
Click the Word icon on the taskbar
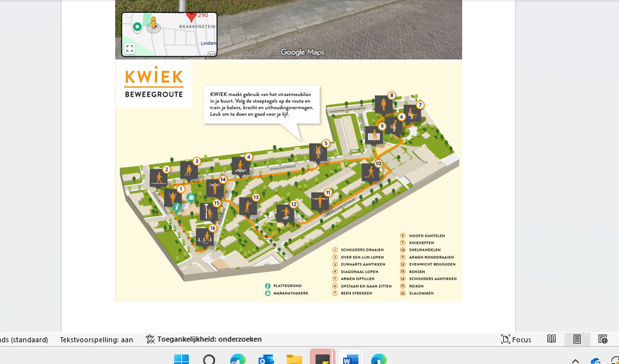click(x=350, y=360)
